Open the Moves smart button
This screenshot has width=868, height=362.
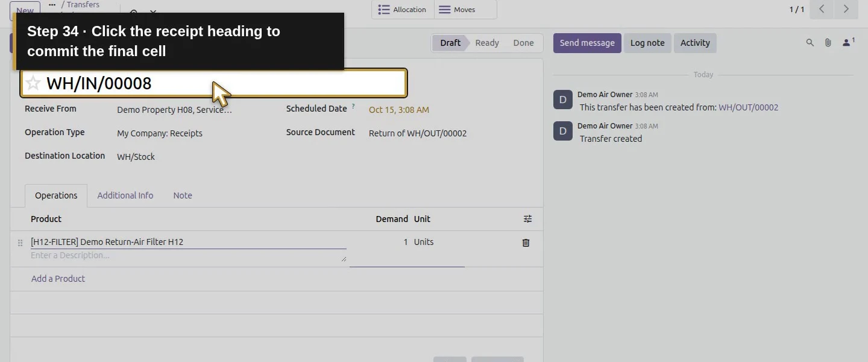tap(465, 10)
